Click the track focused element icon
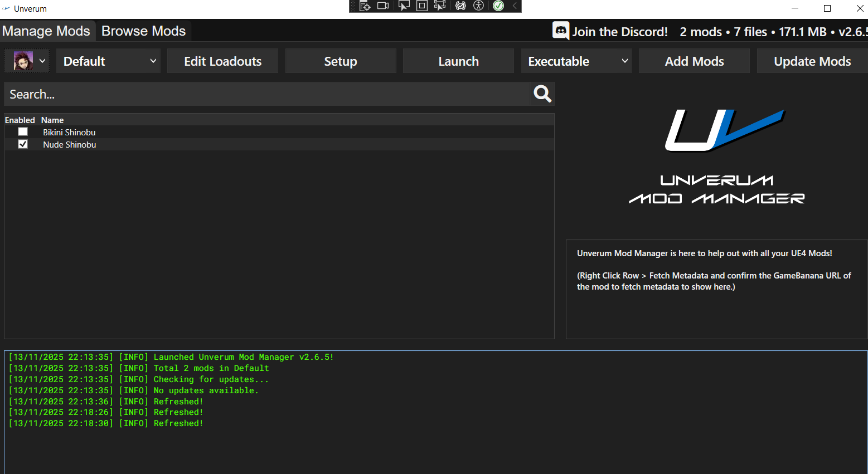 [440, 6]
